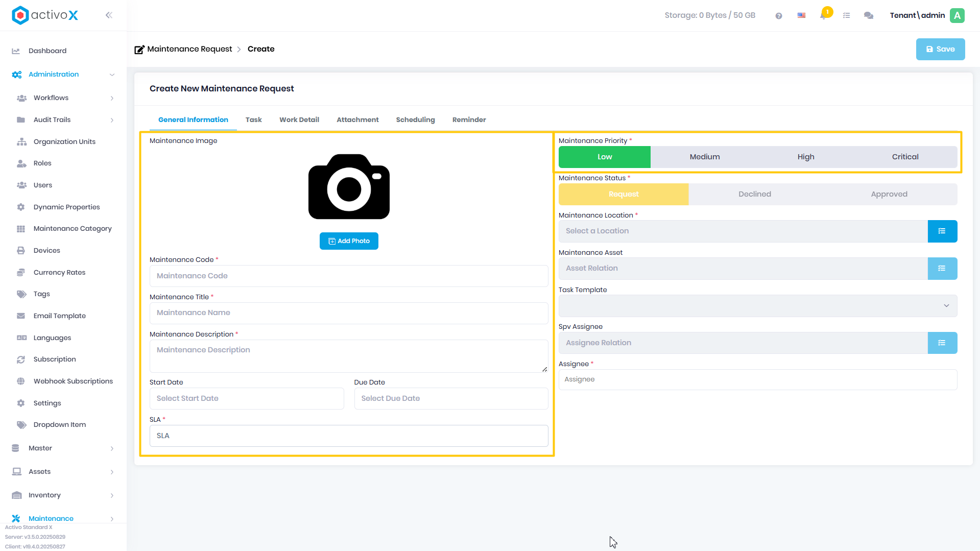
Task: Set priority to Critical
Action: 905,157
